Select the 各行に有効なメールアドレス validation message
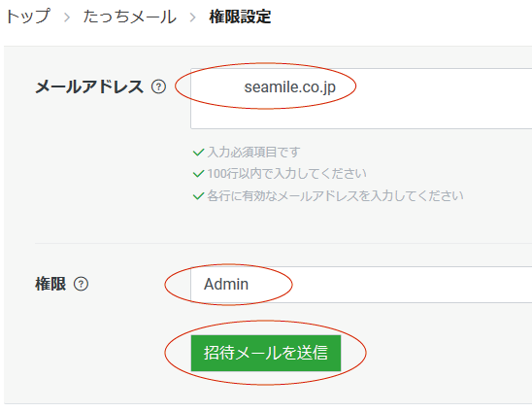Screen dimensions: 532x412 (x=335, y=196)
